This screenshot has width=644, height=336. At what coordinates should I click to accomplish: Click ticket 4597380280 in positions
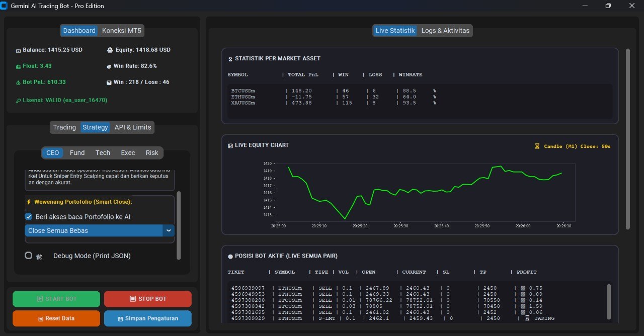click(x=248, y=300)
